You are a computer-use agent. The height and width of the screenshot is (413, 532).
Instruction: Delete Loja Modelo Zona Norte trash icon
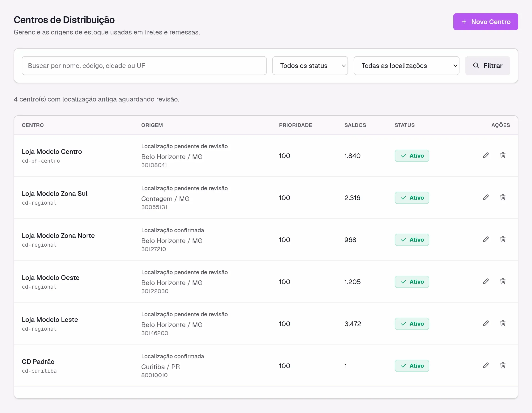click(x=503, y=240)
